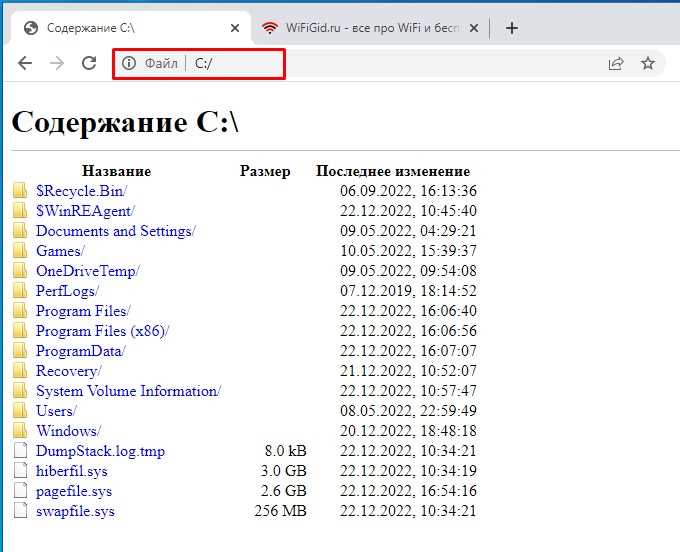Open the ProgramData/ folder link
Viewport: 680px width, 552px height.
click(81, 350)
